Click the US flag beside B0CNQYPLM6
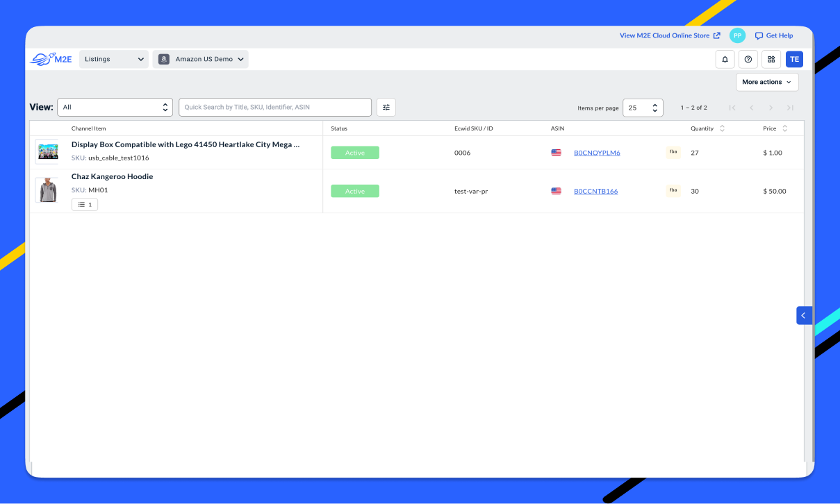The image size is (840, 504). click(x=556, y=152)
